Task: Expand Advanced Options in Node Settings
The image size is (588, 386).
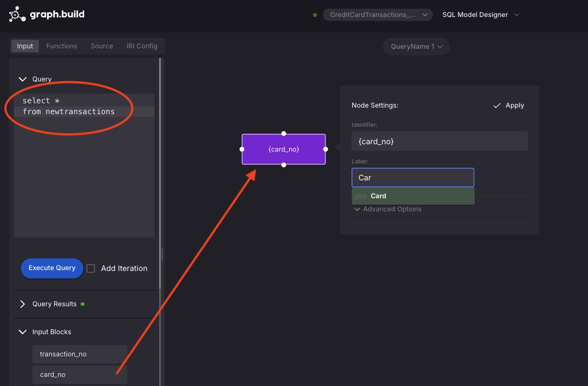Action: [x=387, y=209]
